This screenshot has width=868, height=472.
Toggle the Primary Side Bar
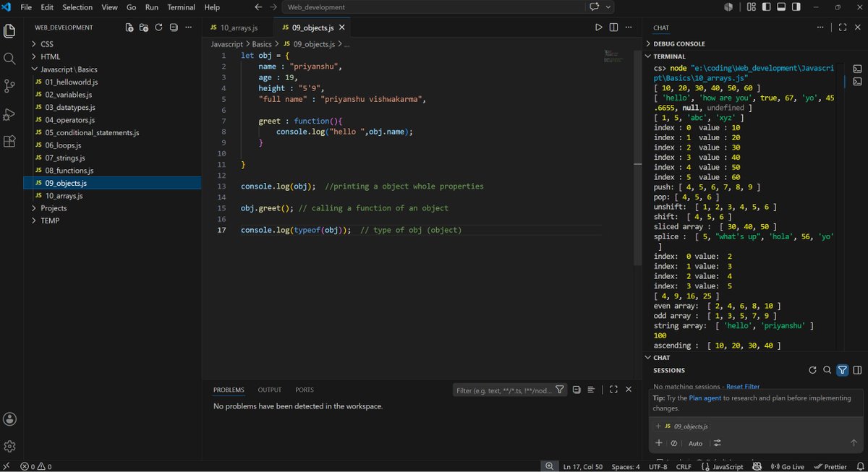[767, 7]
